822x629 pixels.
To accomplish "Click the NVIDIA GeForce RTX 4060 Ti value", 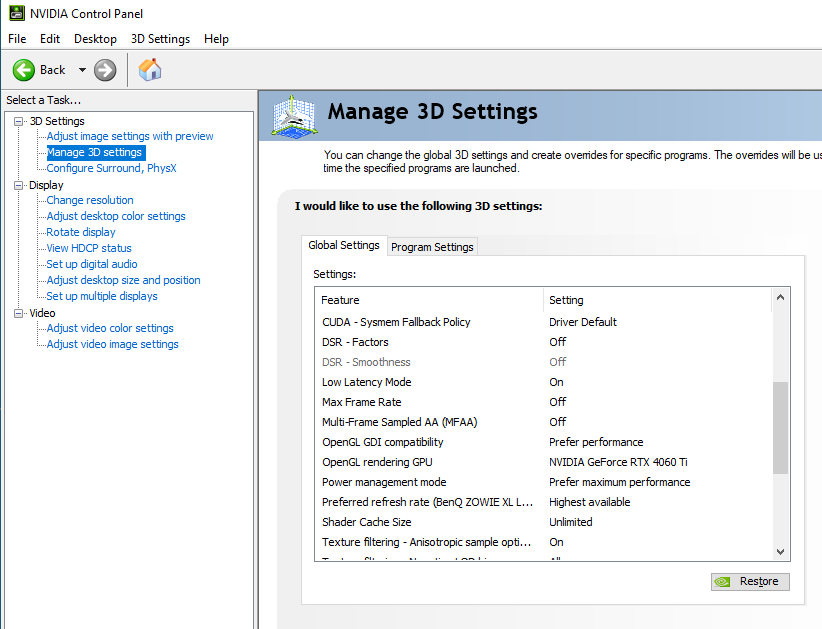I will coord(618,462).
